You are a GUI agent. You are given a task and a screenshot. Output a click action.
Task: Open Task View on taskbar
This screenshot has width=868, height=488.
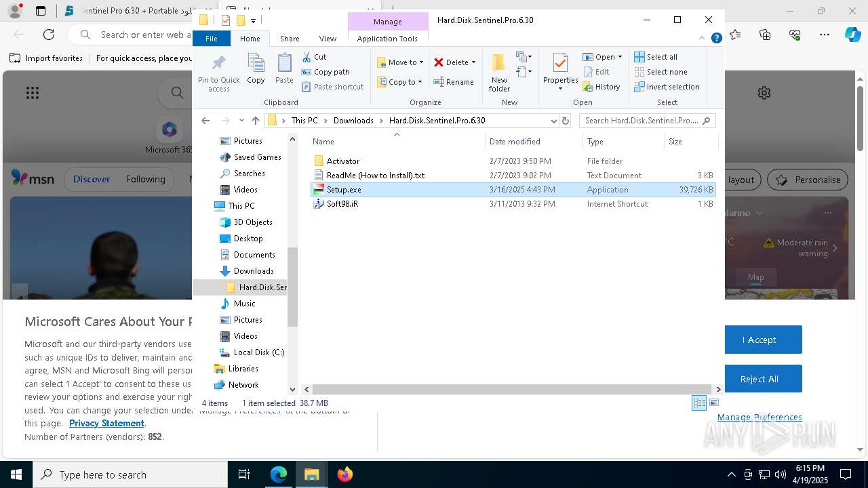click(244, 474)
